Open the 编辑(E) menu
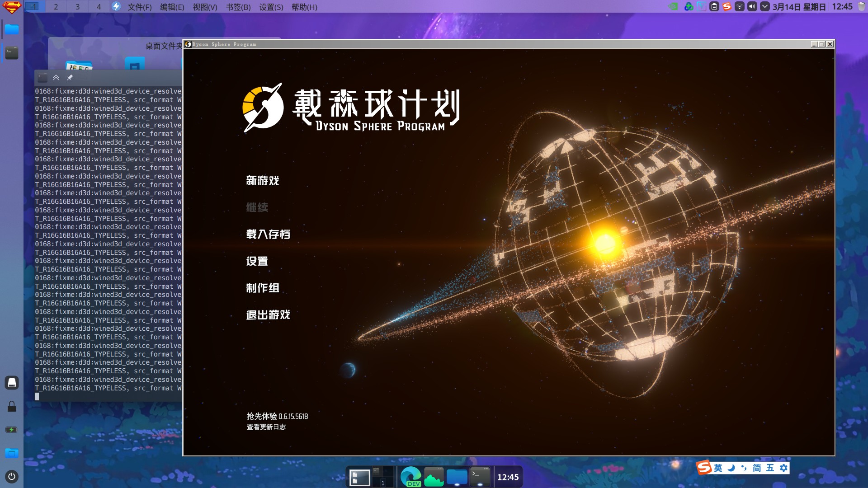868x488 pixels. tap(172, 7)
